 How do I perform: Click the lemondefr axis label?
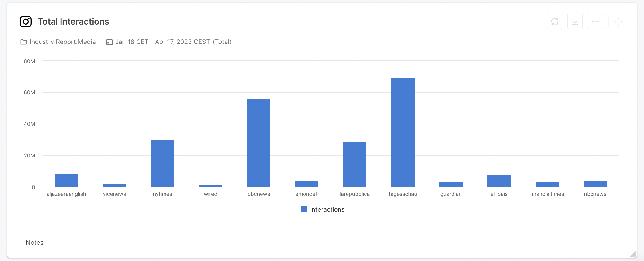click(x=306, y=194)
